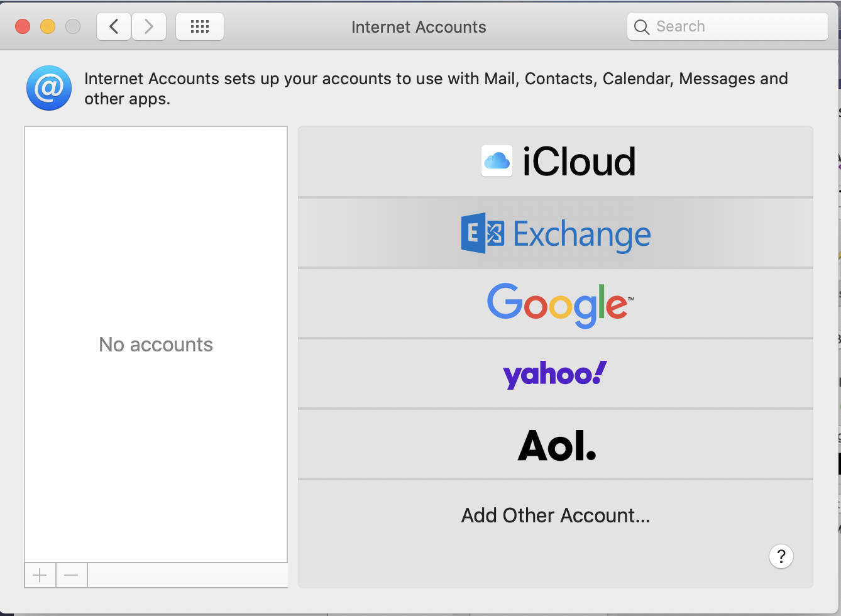The image size is (841, 616).
Task: Select the Yahoo! account option
Action: click(556, 375)
